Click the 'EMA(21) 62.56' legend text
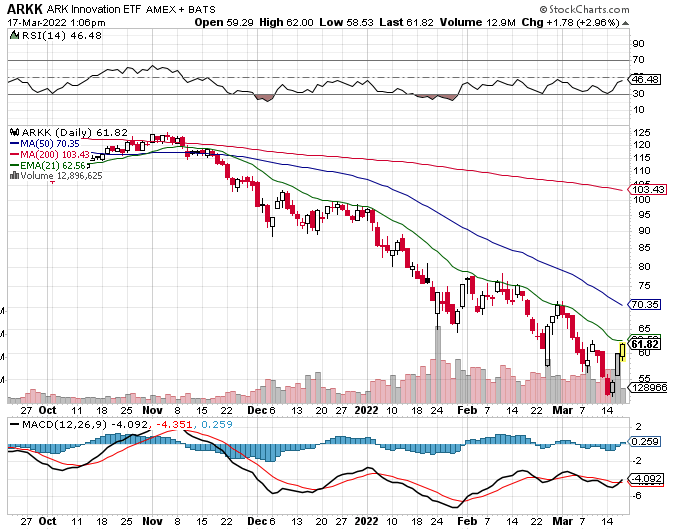Screen dimensions: 693x530 click(53, 165)
